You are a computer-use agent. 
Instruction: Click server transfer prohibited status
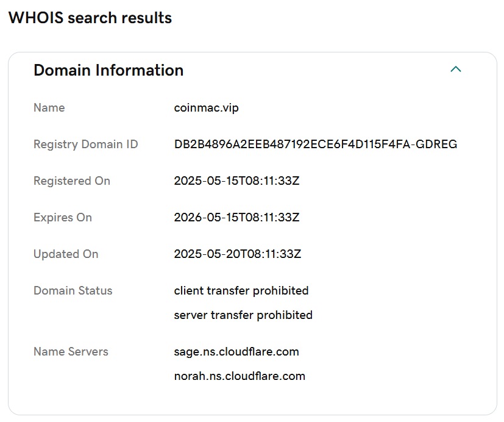243,315
